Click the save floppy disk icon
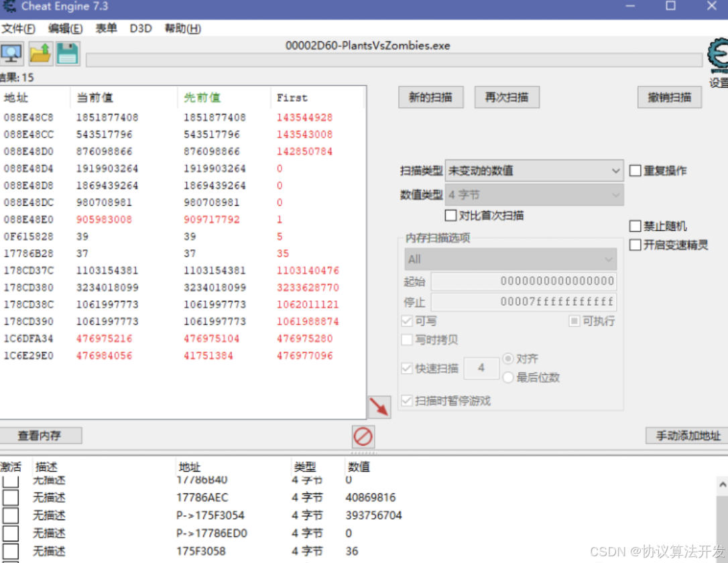The height and width of the screenshot is (563, 728). coord(68,54)
